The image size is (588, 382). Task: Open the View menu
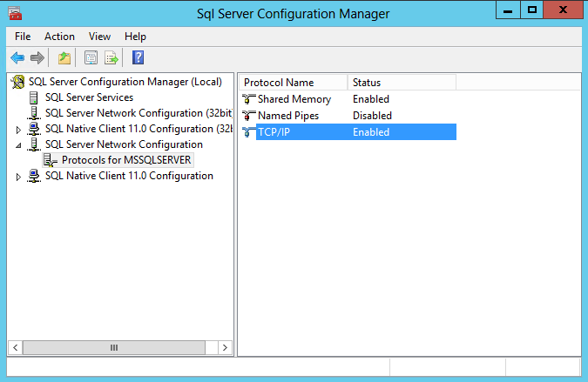click(99, 37)
